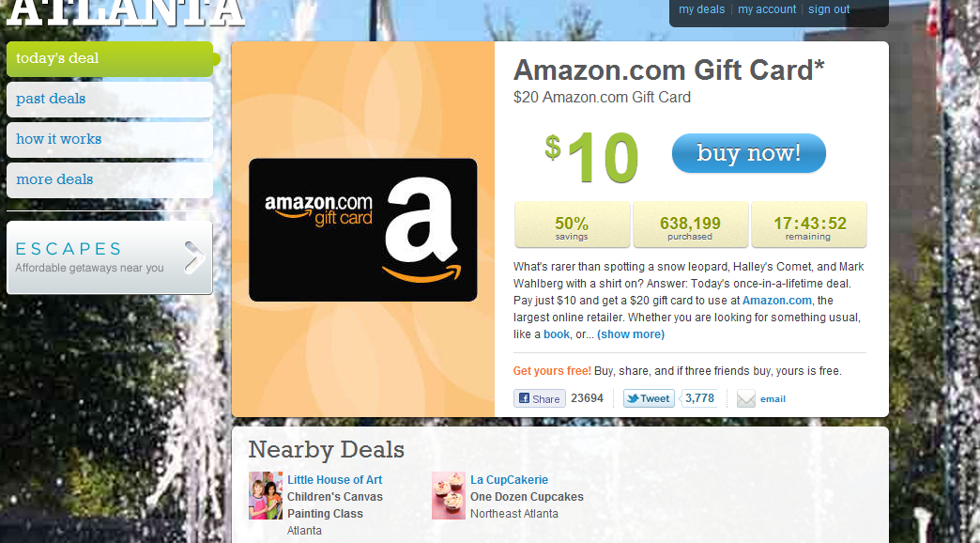The height and width of the screenshot is (543, 980).
Task: Click the Atlanta city logo
Action: [x=126, y=12]
